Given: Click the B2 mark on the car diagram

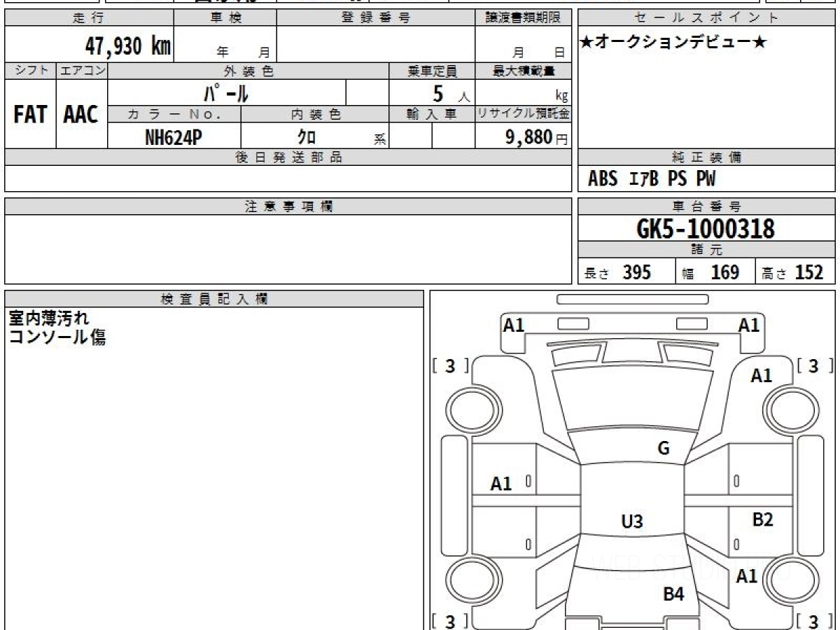Looking at the screenshot, I should [762, 519].
